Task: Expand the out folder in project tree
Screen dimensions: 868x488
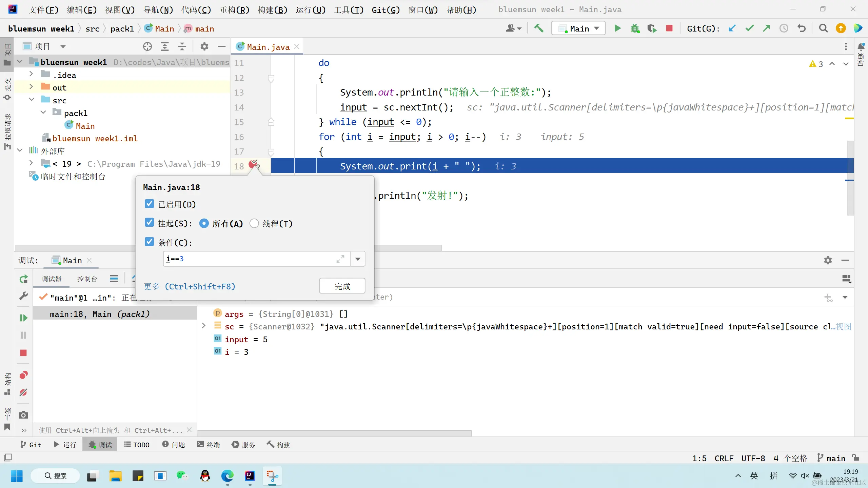Action: pos(31,87)
